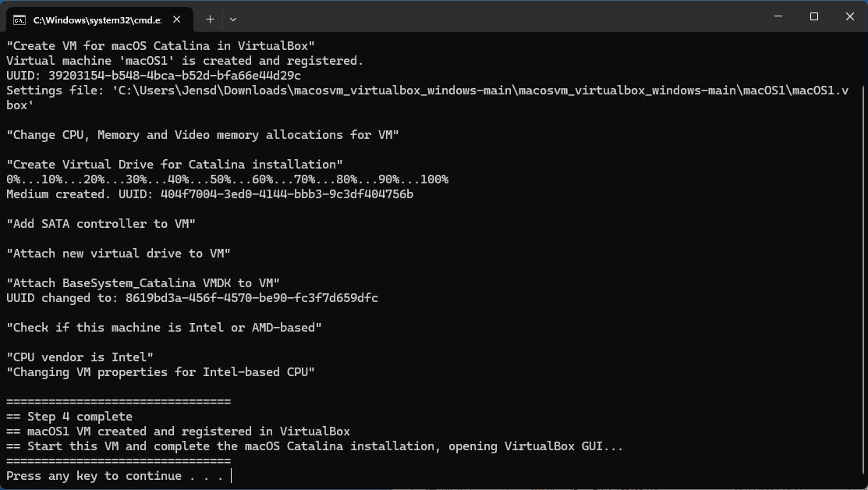Minimize the terminal window

(x=778, y=16)
